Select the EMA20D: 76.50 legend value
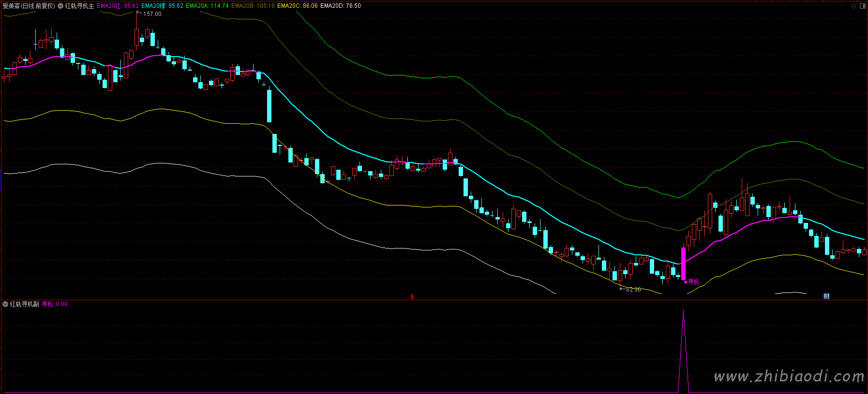 pyautogui.click(x=341, y=6)
